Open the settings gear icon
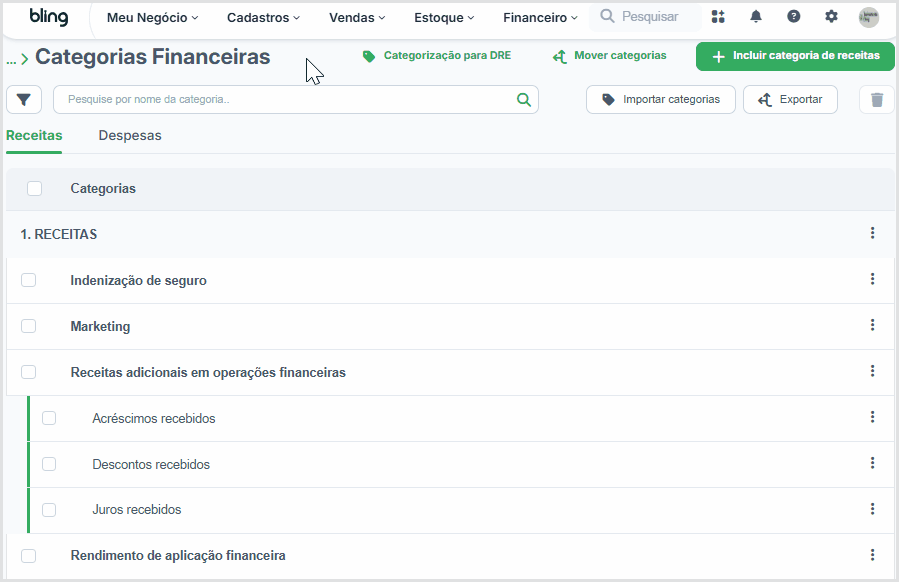The width and height of the screenshot is (899, 582). click(831, 17)
